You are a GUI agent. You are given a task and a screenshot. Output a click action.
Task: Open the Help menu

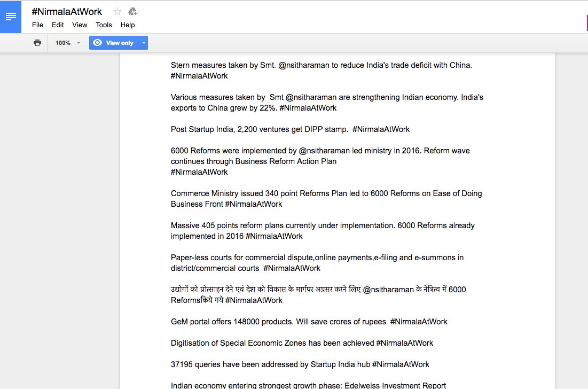pyautogui.click(x=128, y=25)
